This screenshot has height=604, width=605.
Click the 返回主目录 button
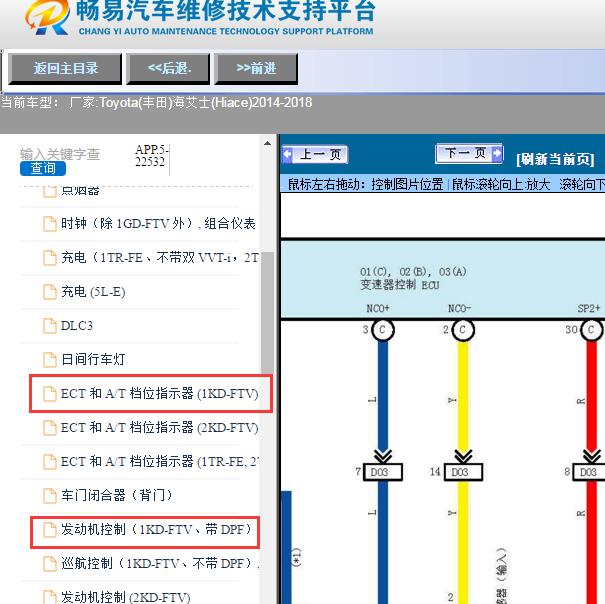pyautogui.click(x=65, y=69)
